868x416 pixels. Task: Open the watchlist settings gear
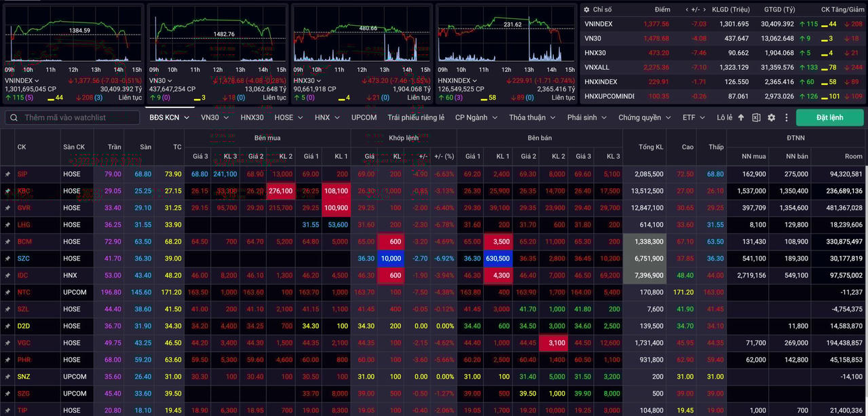pos(772,117)
